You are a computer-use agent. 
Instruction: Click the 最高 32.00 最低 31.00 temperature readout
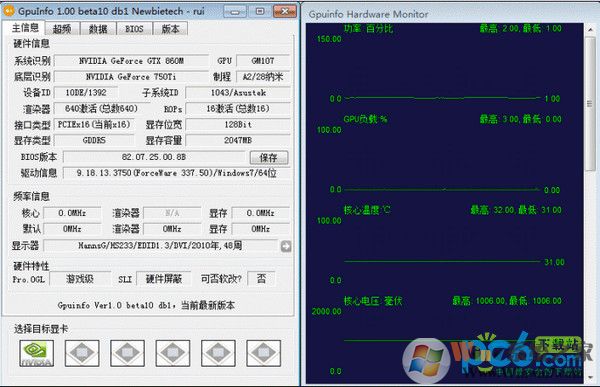(x=516, y=210)
